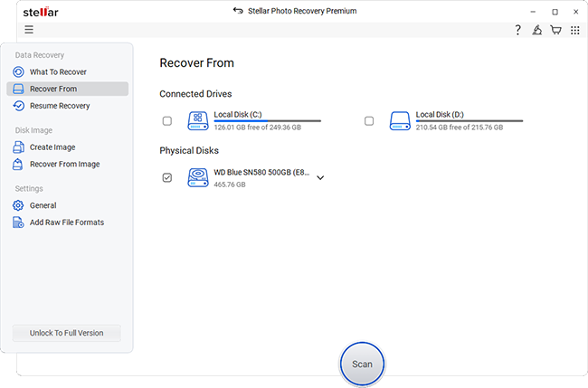Click the Local Disk (C:) usage bar
This screenshot has width=588, height=388.
coord(268,120)
